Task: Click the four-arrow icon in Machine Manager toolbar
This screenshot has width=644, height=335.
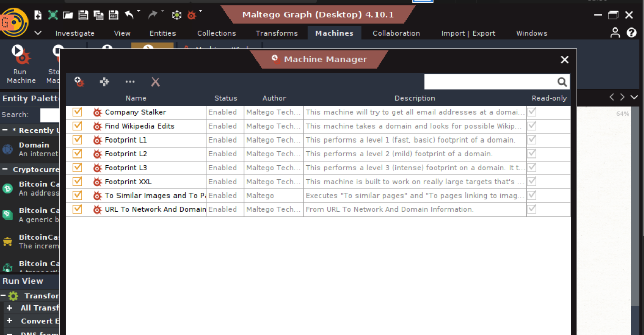Action: [104, 81]
